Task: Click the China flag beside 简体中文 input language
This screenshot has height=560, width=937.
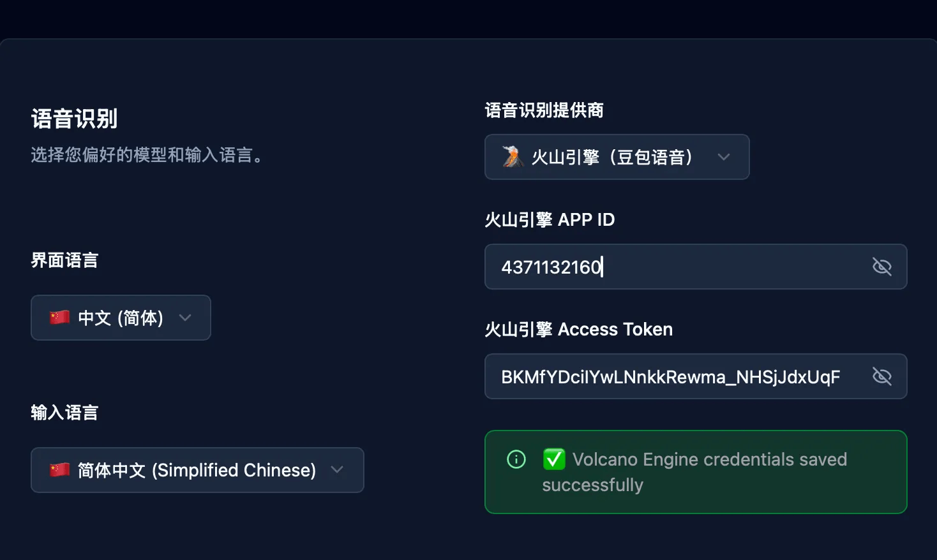Action: (x=59, y=469)
